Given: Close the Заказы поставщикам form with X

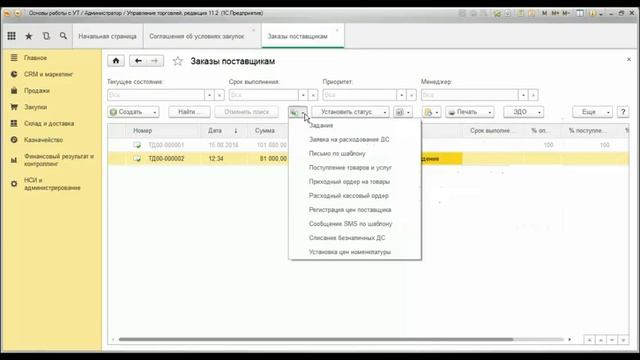Looking at the screenshot, I should [629, 60].
